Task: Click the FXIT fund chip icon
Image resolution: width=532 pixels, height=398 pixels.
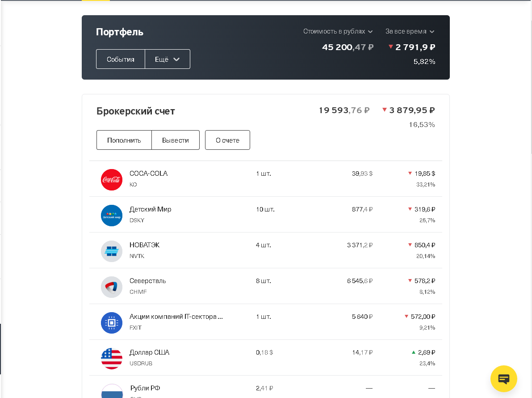Action: [112, 323]
